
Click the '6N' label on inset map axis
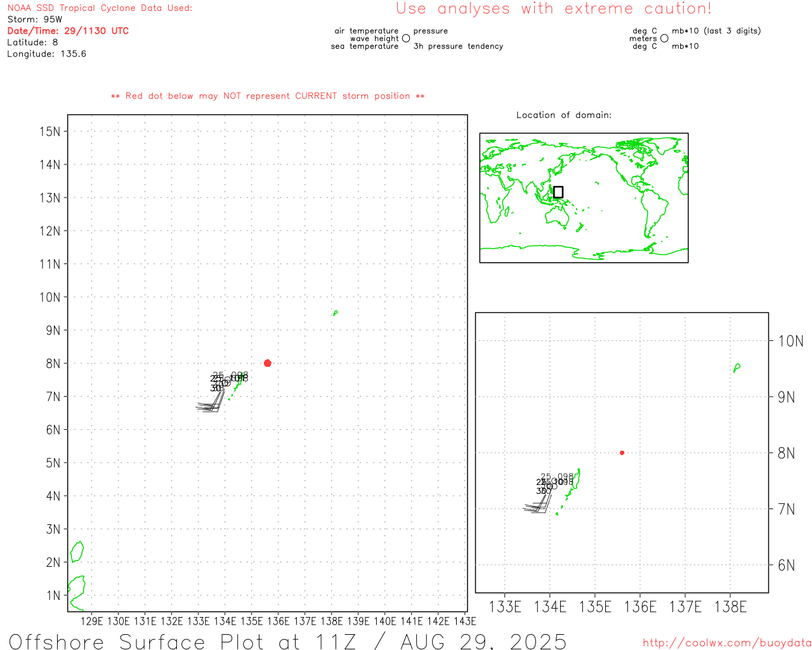(786, 565)
